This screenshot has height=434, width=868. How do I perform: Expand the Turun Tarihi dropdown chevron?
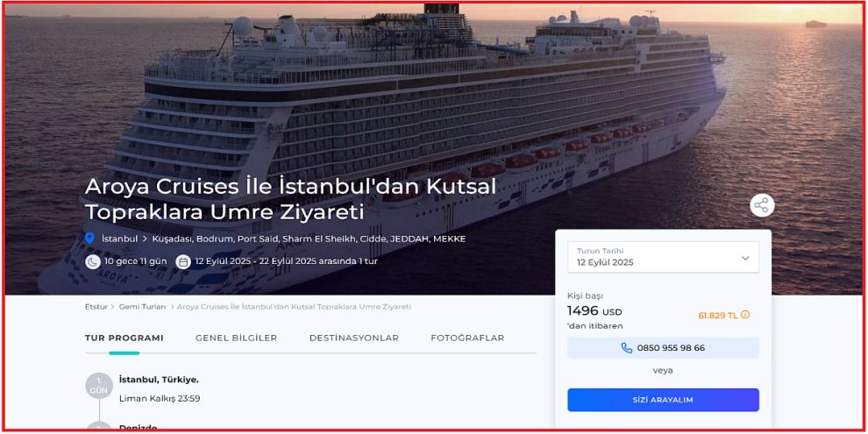click(745, 258)
